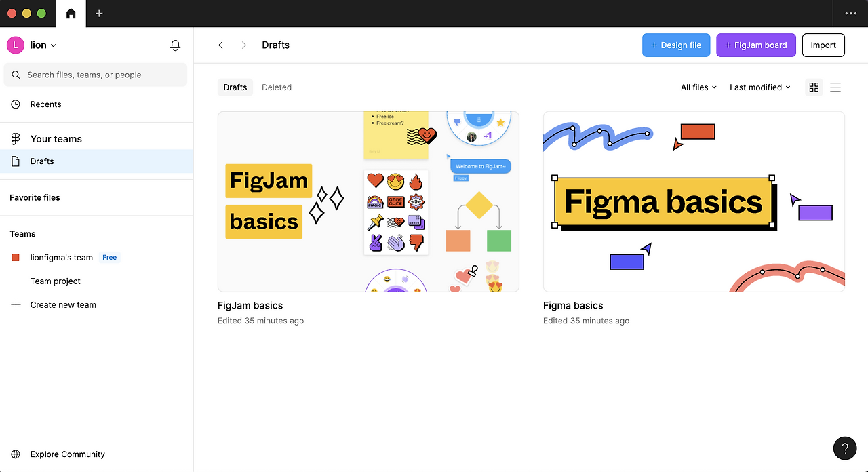Open the Home tab icon
The width and height of the screenshot is (868, 472).
71,14
